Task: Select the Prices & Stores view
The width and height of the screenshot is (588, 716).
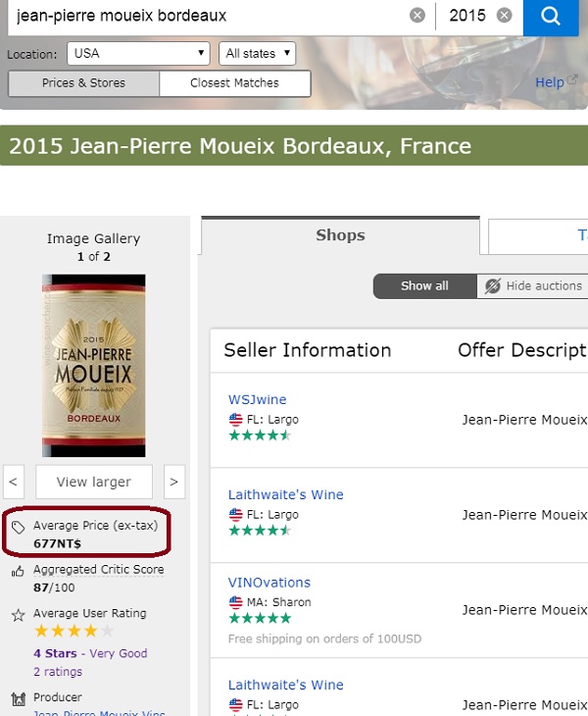Action: point(83,83)
